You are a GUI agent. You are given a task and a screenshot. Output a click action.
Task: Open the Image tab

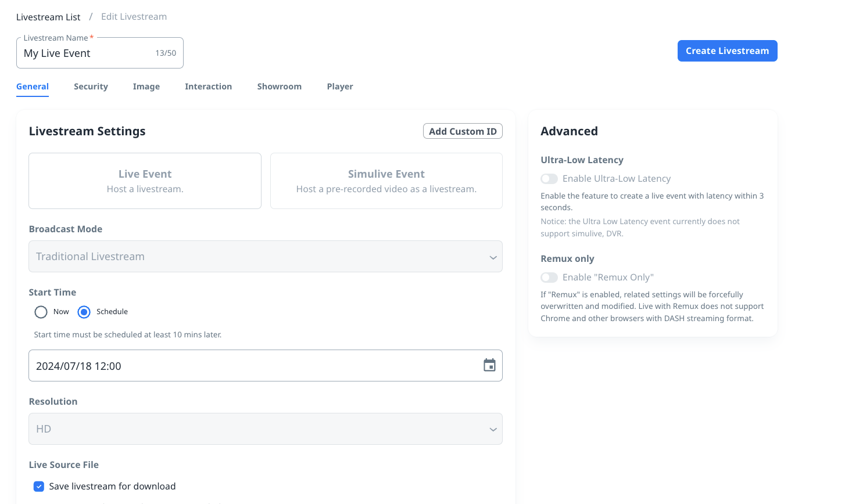(146, 87)
